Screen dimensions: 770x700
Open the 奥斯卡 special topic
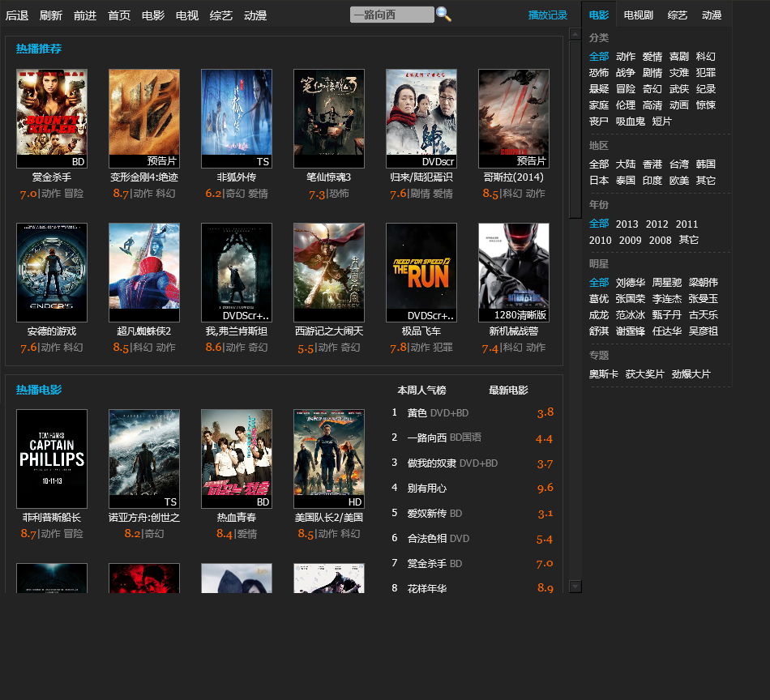tap(604, 374)
